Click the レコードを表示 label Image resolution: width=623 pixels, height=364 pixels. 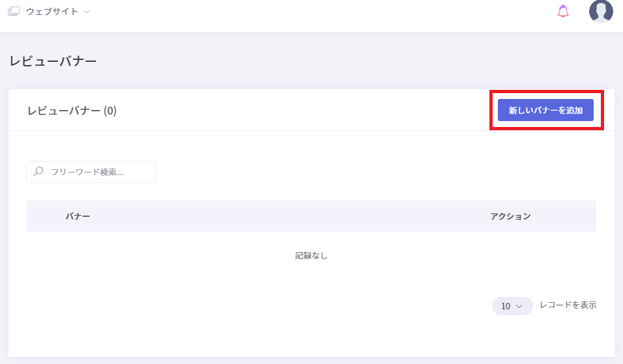568,305
